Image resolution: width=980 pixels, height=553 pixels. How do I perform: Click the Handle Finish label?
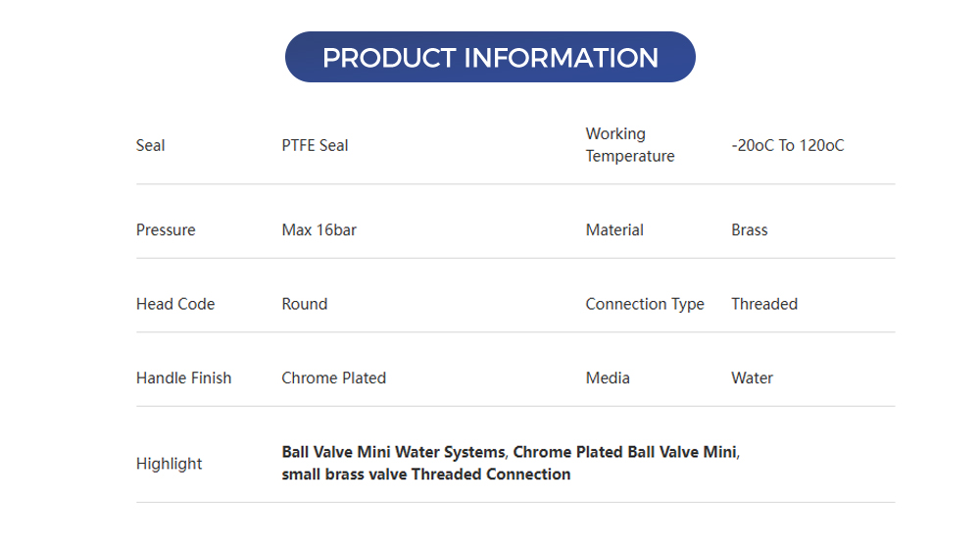pyautogui.click(x=183, y=377)
